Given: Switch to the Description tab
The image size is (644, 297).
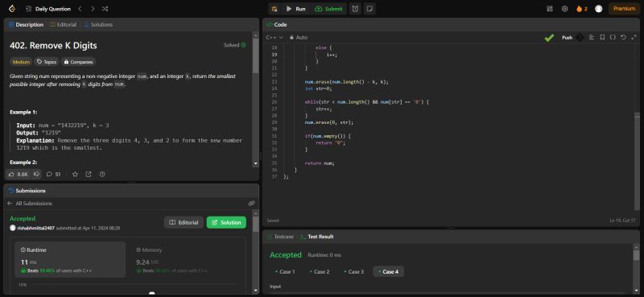Looking at the screenshot, I should pyautogui.click(x=26, y=25).
